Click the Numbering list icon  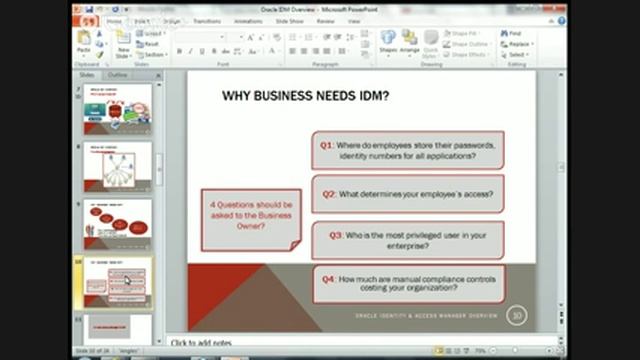coord(309,38)
